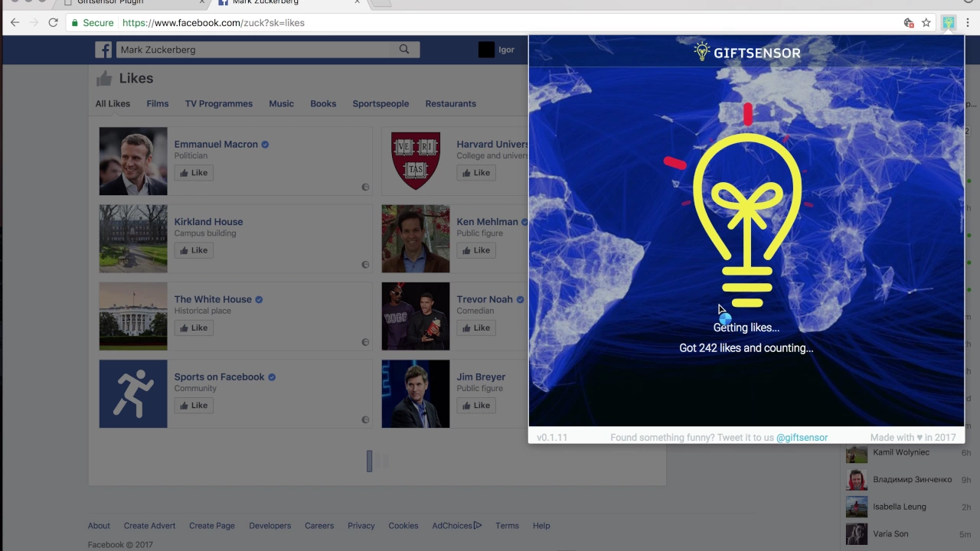980x551 pixels.
Task: Click the search magnifier icon
Action: (404, 50)
